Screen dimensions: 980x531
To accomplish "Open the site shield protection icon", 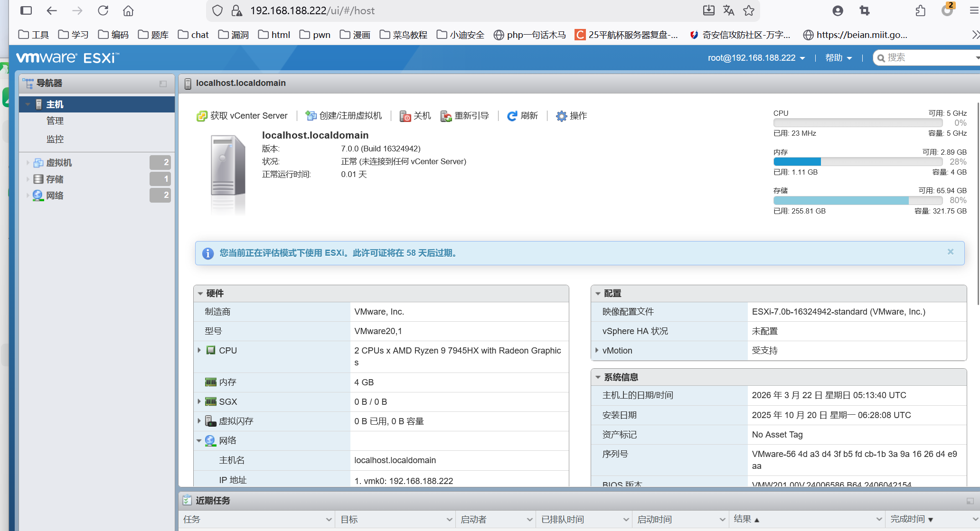I will [217, 10].
